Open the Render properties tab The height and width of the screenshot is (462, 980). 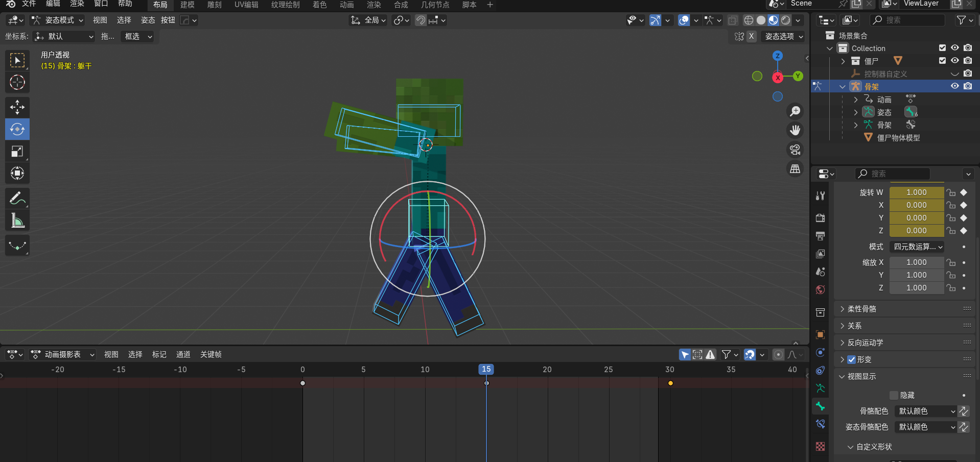coord(821,218)
